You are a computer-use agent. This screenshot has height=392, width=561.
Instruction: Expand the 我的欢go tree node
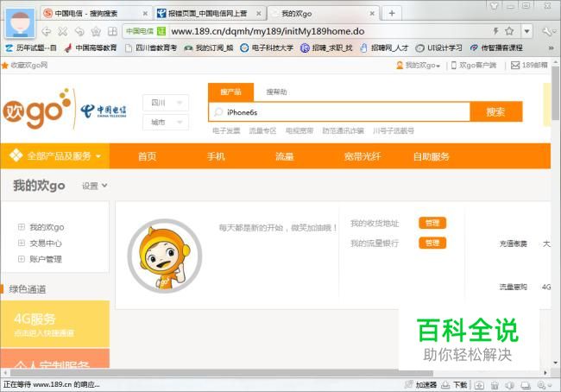[x=22, y=227]
